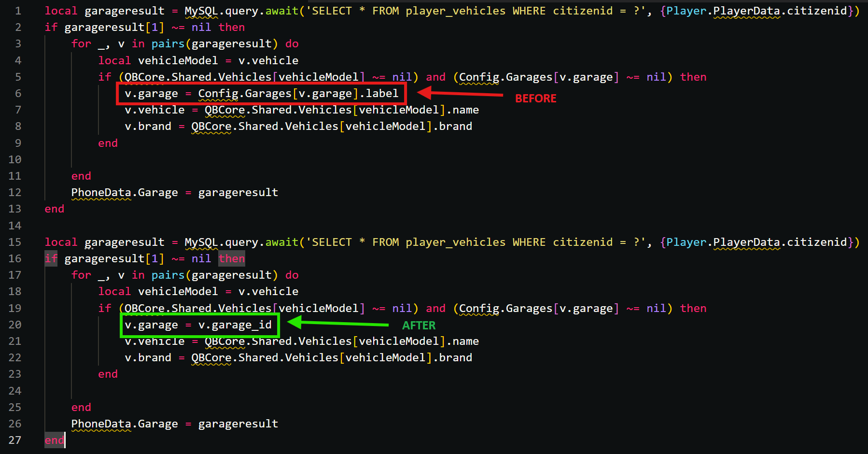Click the red-boxed Config.Garages label assignment
This screenshot has width=868, height=454.
point(261,94)
